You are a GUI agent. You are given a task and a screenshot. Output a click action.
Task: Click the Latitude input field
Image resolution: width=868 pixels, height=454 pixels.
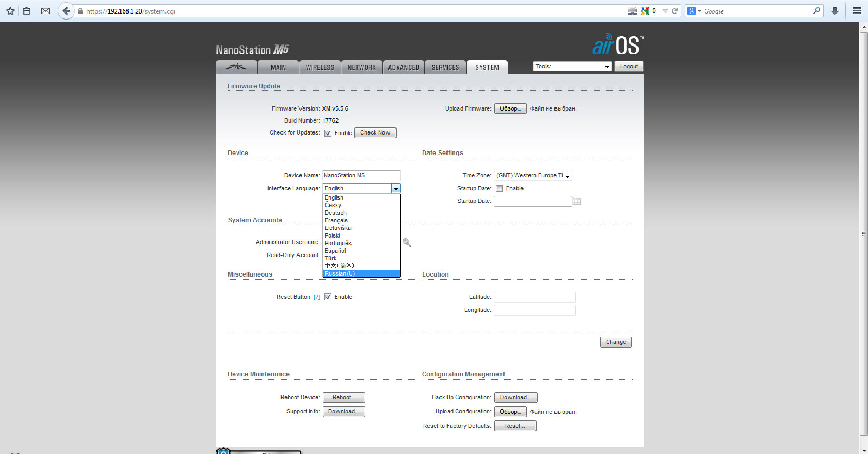(x=534, y=297)
